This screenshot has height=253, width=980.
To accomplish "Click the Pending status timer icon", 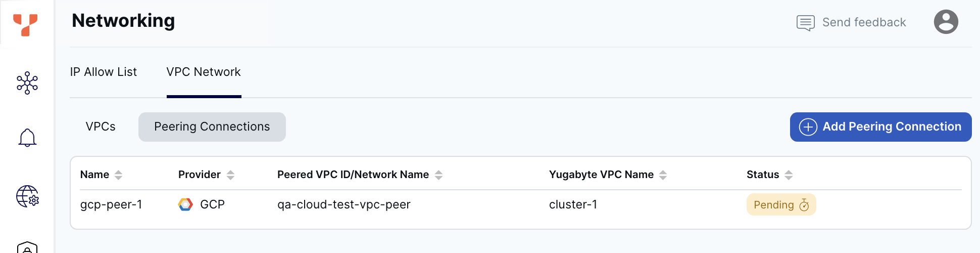I will pyautogui.click(x=804, y=205).
